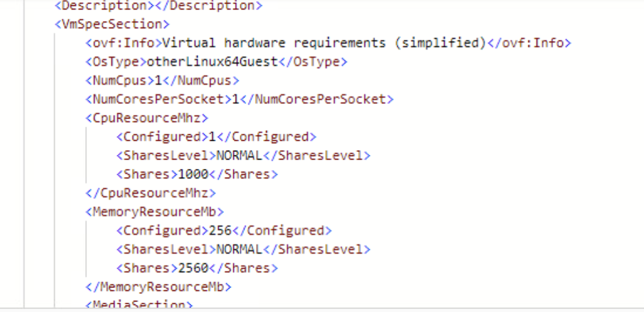
Task: Click the opening CpuResourceMhz tag
Action: (146, 117)
